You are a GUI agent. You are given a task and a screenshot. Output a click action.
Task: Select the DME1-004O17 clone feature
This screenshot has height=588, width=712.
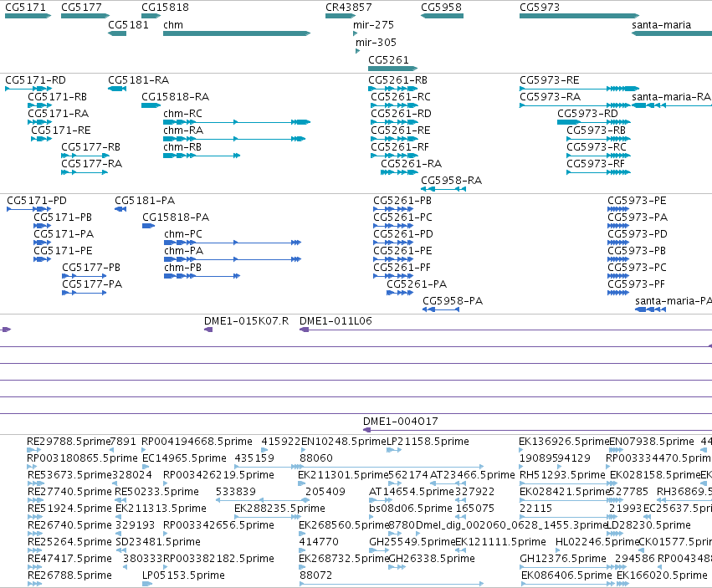[538, 430]
